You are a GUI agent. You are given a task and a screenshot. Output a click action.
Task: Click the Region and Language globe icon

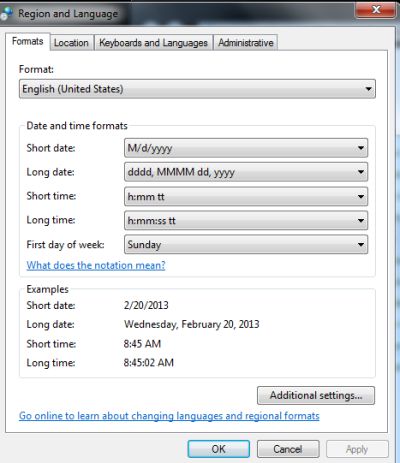6,14
